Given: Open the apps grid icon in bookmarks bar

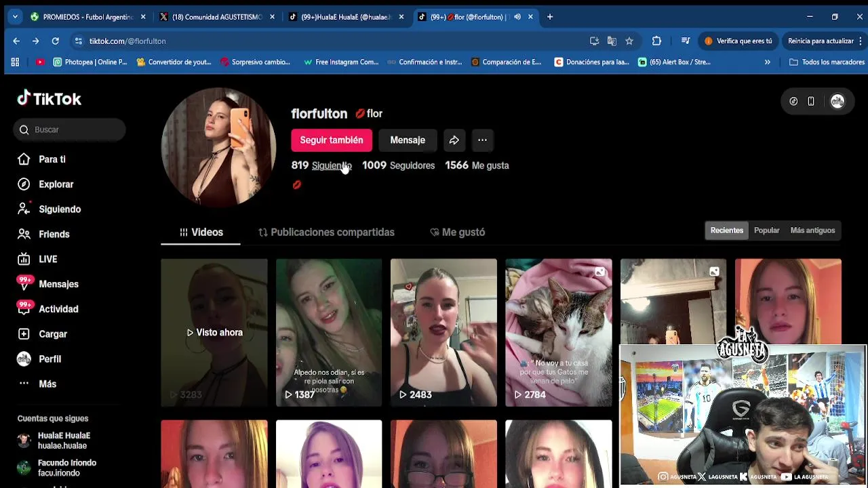Looking at the screenshot, I should point(15,62).
